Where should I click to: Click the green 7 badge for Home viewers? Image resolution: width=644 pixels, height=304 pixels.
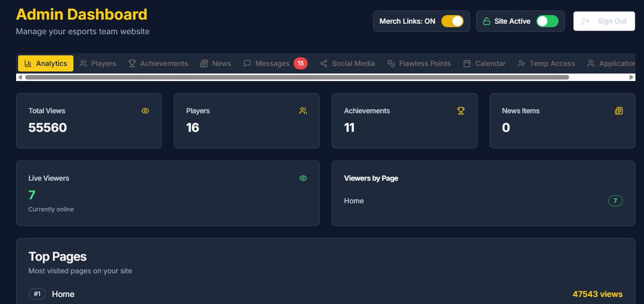tap(616, 201)
